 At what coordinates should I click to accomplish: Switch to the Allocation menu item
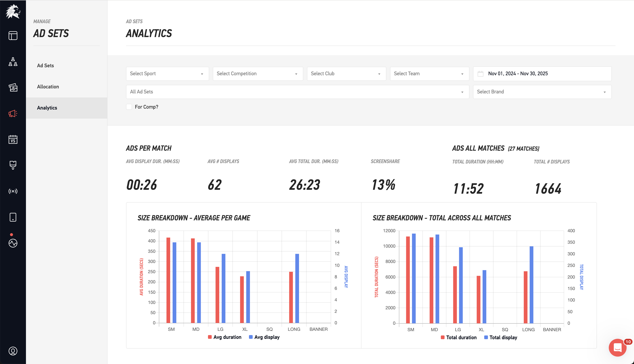pos(48,87)
